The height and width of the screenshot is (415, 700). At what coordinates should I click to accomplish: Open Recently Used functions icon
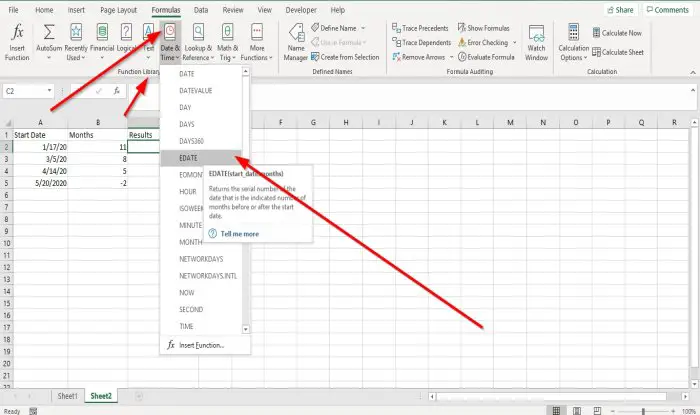pos(76,32)
